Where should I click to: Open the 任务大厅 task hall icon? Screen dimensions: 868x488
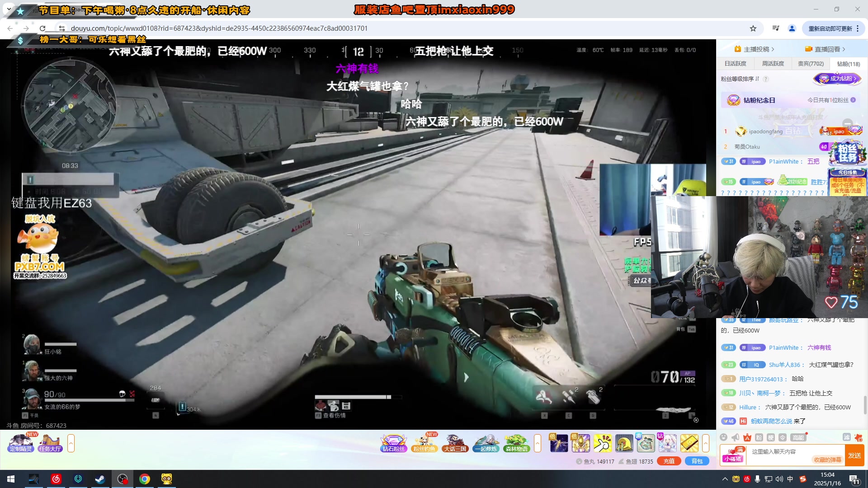50,443
